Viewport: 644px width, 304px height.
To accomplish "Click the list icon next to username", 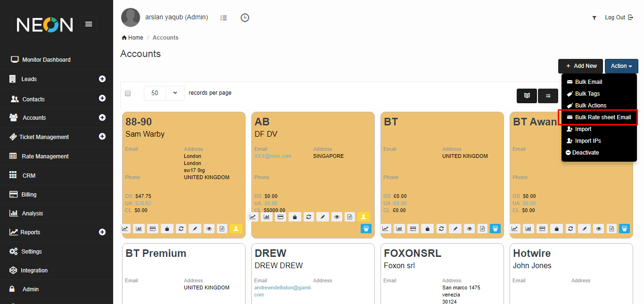I will [223, 18].
